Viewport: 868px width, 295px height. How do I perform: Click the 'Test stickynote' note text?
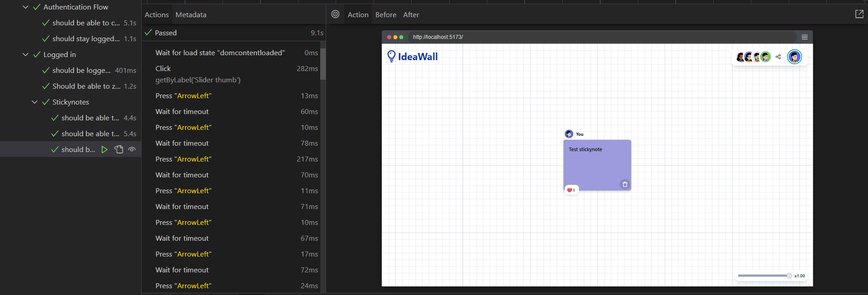(x=585, y=149)
